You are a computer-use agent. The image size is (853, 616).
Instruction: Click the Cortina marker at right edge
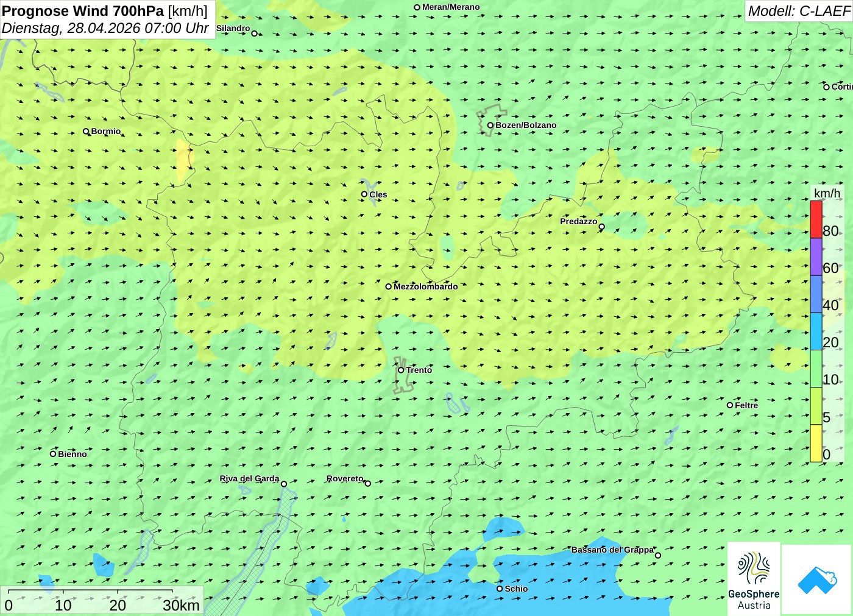tap(827, 87)
